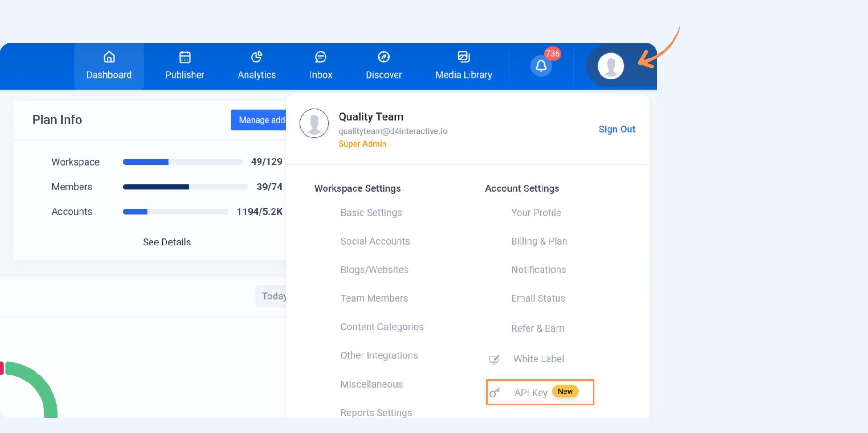Select Social Accounts in workspace settings
Image resolution: width=868 pixels, height=433 pixels.
(x=375, y=241)
